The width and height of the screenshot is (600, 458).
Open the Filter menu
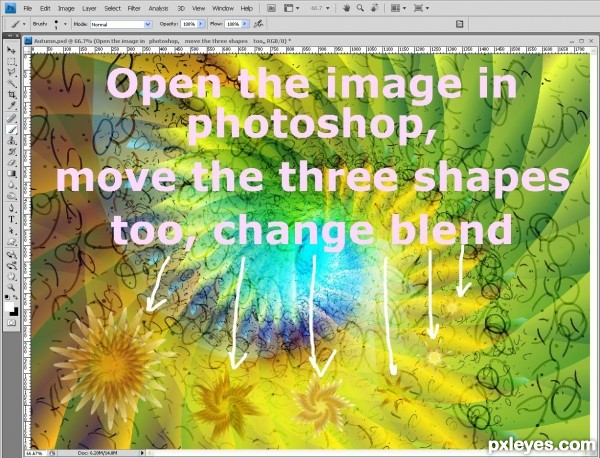tap(134, 8)
